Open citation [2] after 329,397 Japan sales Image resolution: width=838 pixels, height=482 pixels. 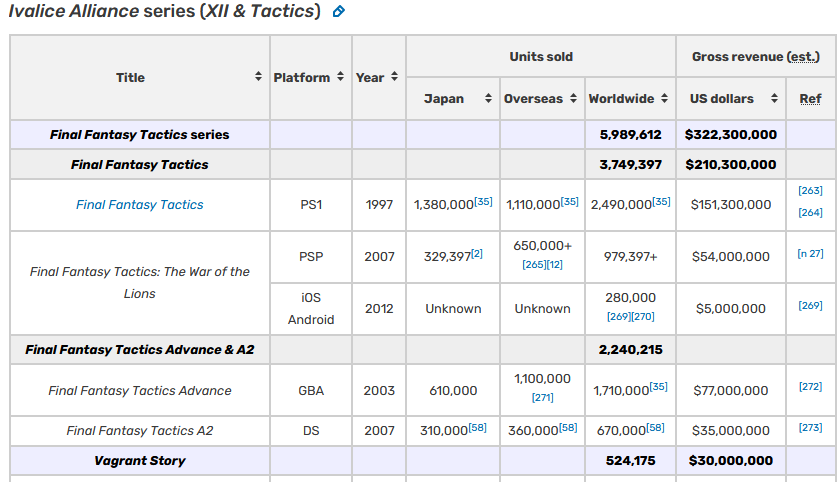tap(477, 253)
